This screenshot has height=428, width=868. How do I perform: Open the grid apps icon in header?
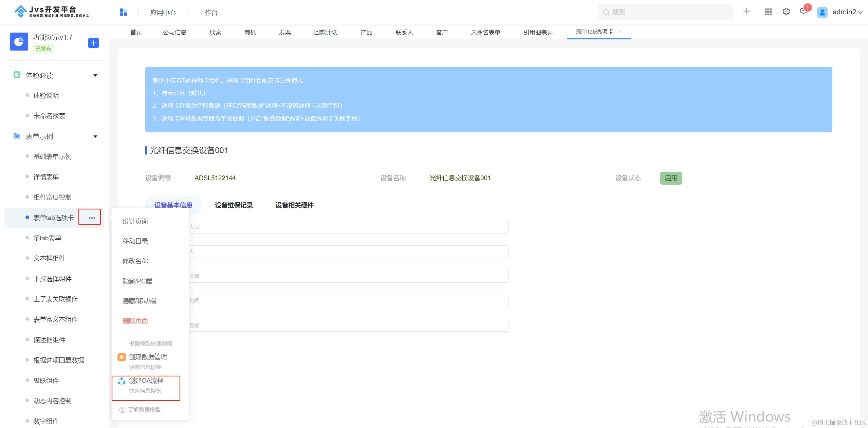[x=768, y=12]
